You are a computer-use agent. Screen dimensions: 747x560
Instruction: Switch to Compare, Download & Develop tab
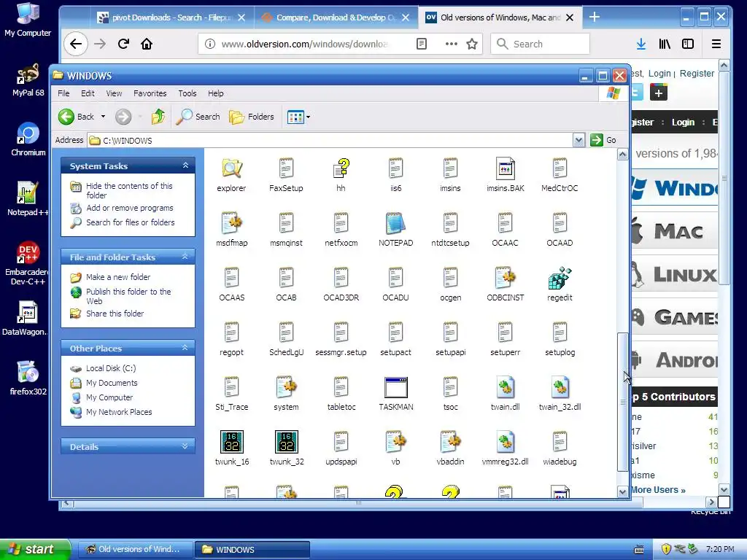click(336, 17)
